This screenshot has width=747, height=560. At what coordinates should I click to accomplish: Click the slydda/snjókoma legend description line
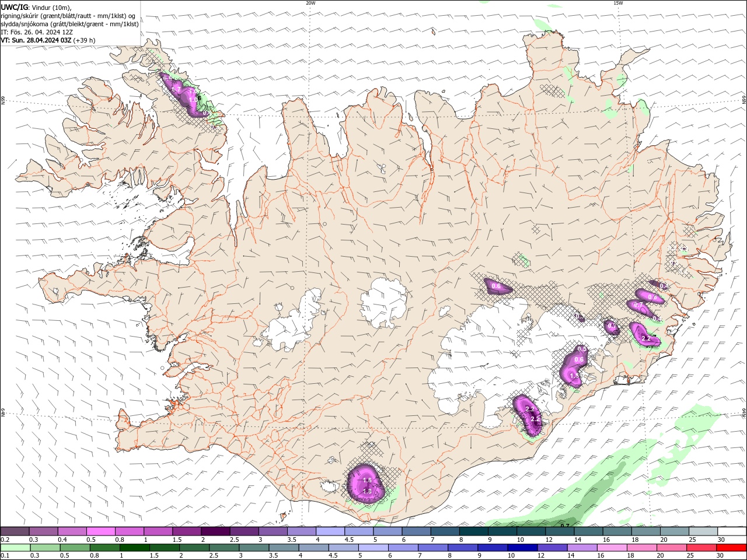click(x=70, y=24)
